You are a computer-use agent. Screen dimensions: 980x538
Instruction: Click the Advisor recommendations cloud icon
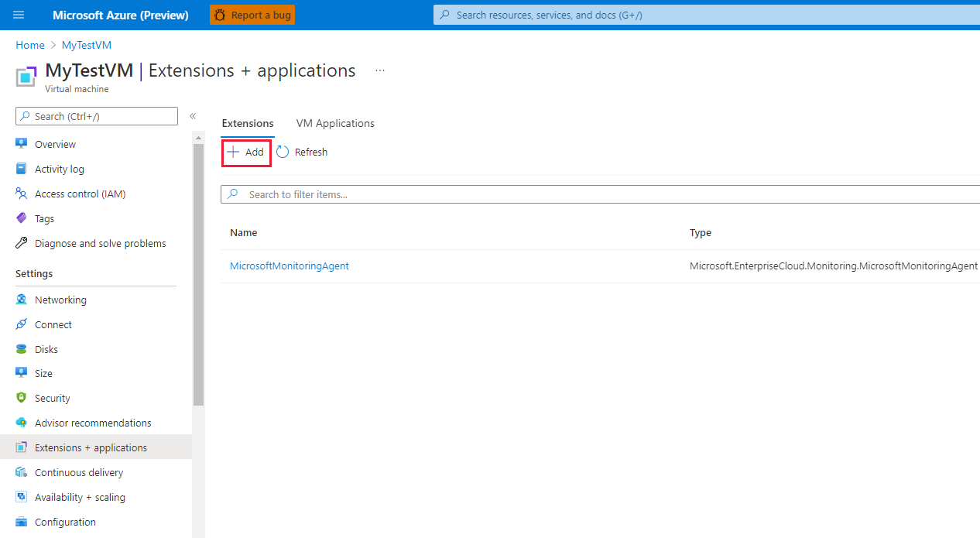click(x=22, y=423)
